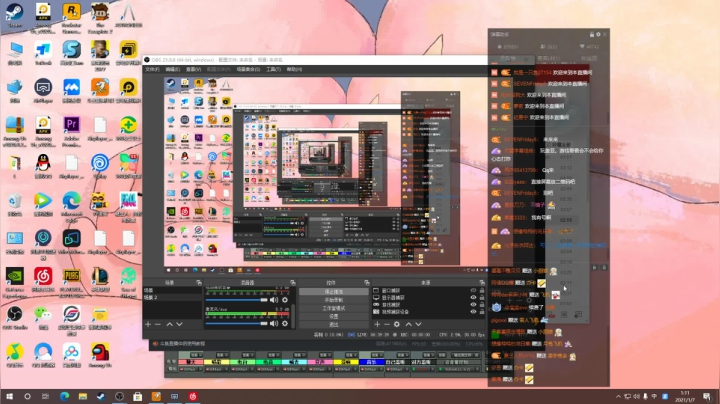Open source properties gear in Sources toolbar

tap(397, 324)
